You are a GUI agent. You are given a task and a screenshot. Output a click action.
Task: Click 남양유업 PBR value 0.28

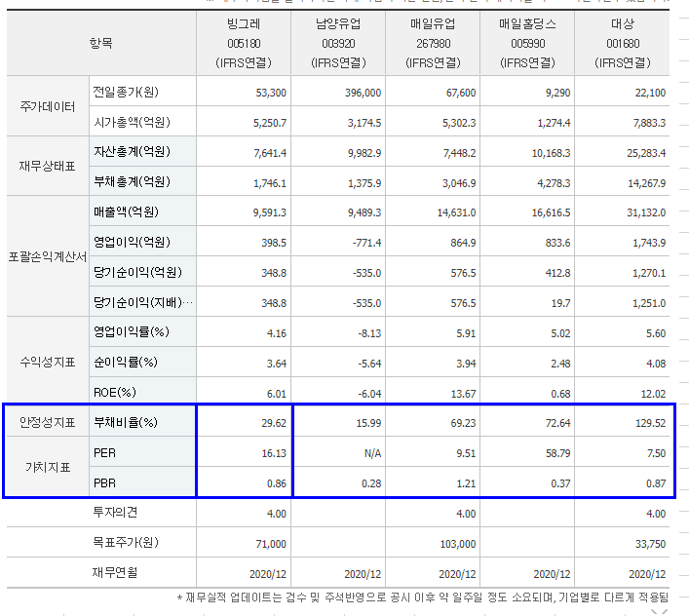point(371,483)
